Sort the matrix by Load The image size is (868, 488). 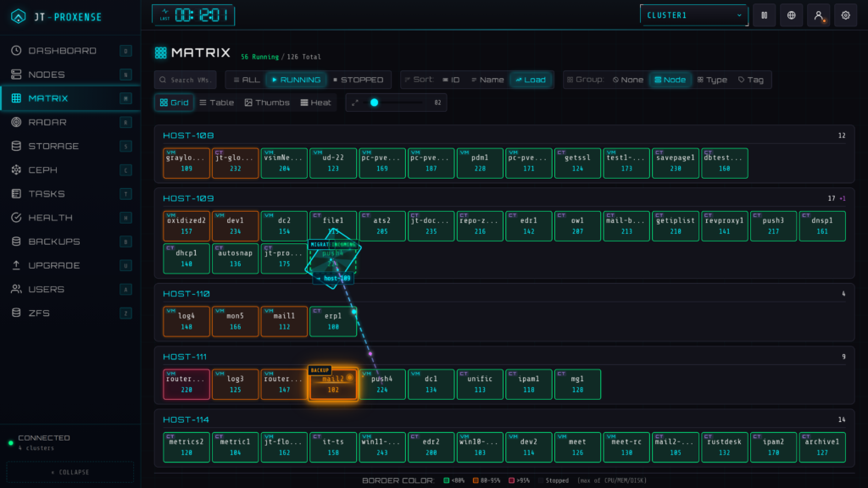531,80
